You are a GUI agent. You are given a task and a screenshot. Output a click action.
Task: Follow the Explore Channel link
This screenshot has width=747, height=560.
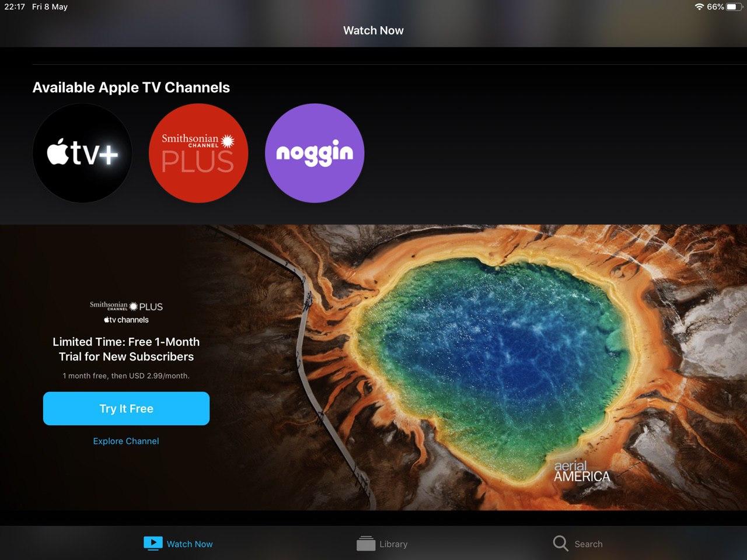click(126, 441)
